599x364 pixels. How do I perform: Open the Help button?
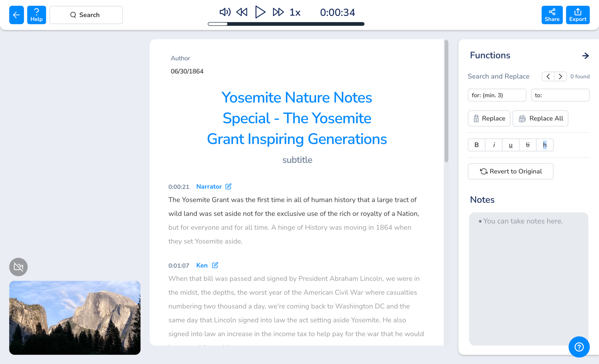tap(37, 15)
